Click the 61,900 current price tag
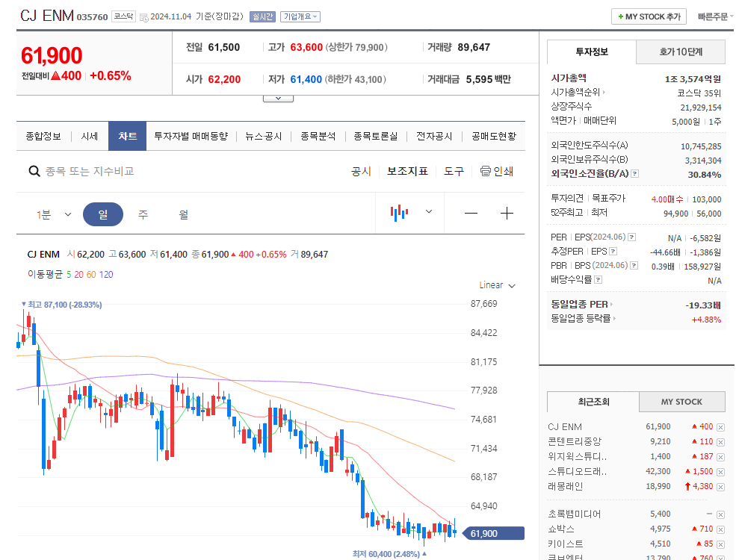Viewport: 736px width, 560px height. [x=493, y=533]
